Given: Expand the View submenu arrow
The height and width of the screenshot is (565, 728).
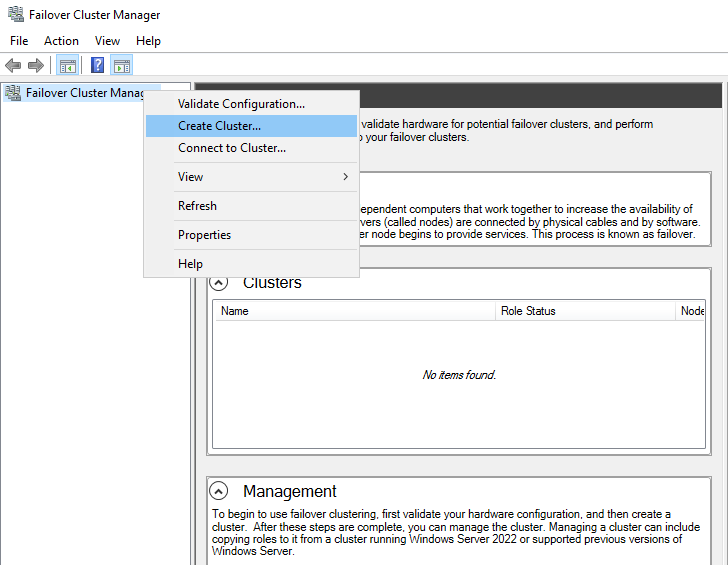Looking at the screenshot, I should click(345, 176).
